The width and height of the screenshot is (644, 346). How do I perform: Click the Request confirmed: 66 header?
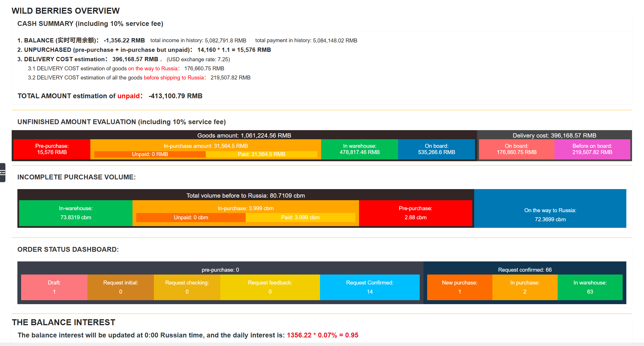coord(525,270)
